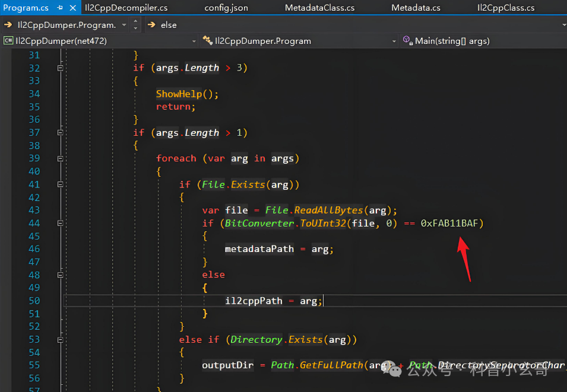Image resolution: width=567 pixels, height=392 pixels.
Task: Click the class icon beside Il2CppDumper.Program
Action: 207,41
